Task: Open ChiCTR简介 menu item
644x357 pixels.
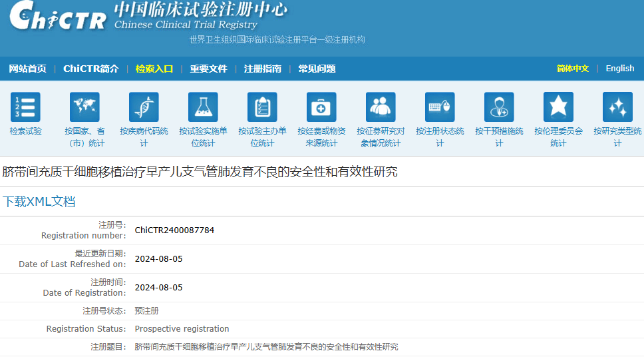Action: tap(90, 69)
